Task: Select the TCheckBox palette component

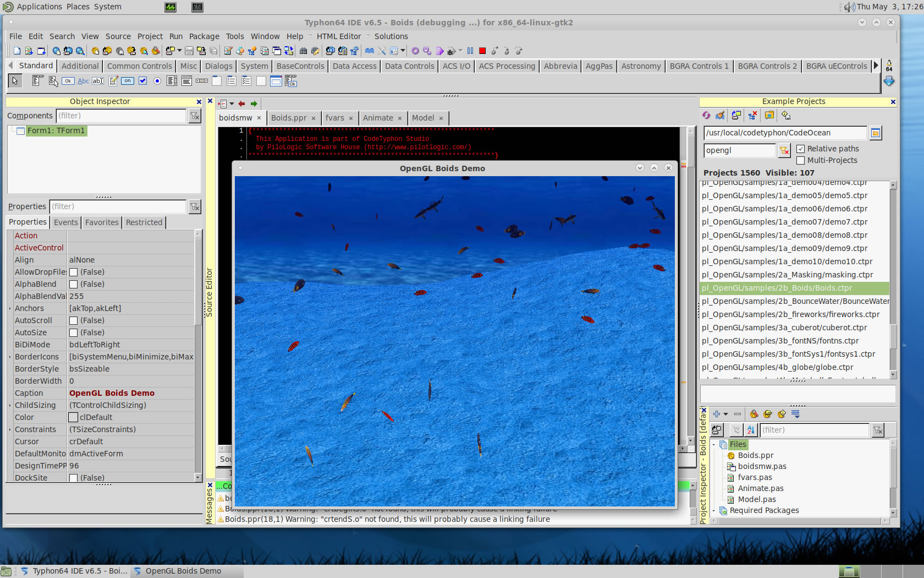Action: click(x=142, y=81)
